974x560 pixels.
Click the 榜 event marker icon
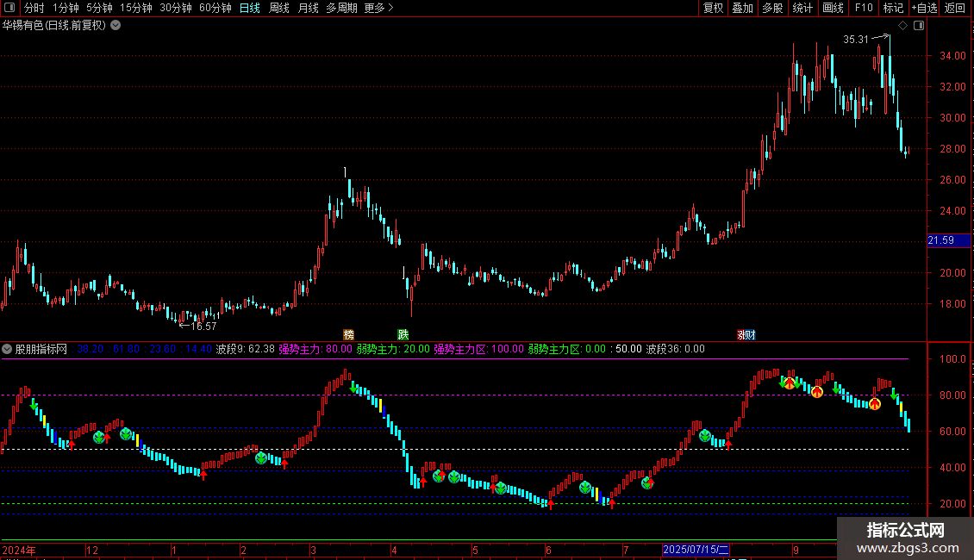click(349, 334)
